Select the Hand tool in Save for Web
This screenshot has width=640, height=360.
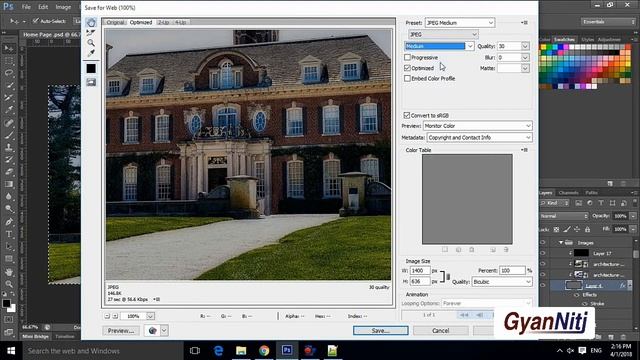click(x=91, y=22)
